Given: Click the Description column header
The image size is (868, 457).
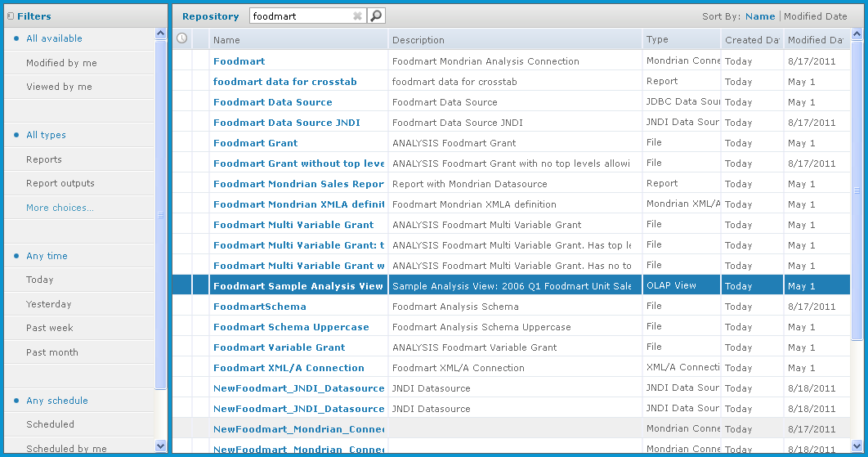Looking at the screenshot, I should pyautogui.click(x=515, y=39).
